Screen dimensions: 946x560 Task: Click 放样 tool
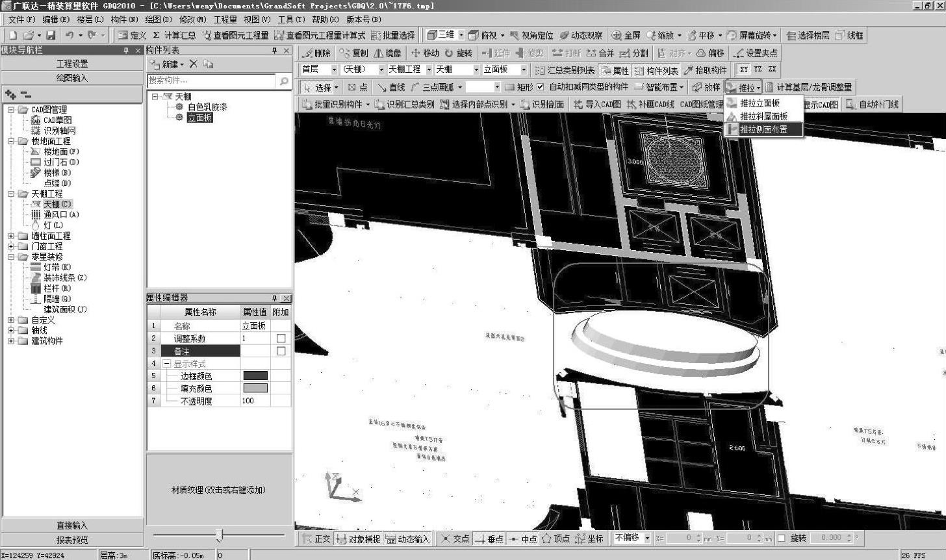tap(706, 87)
